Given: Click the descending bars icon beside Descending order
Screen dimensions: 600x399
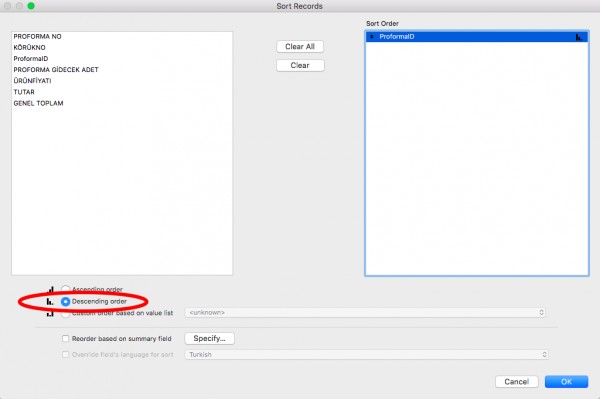Looking at the screenshot, I should 50,301.
